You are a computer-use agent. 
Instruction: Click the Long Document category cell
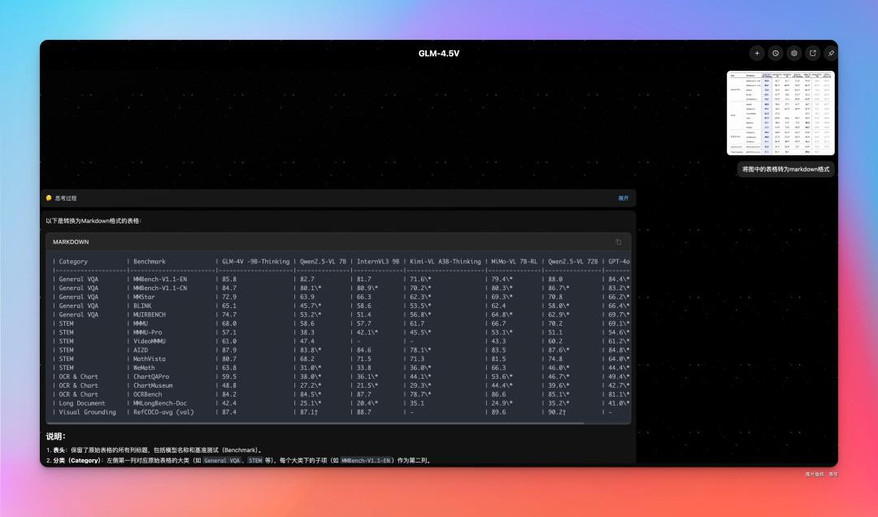[x=82, y=403]
